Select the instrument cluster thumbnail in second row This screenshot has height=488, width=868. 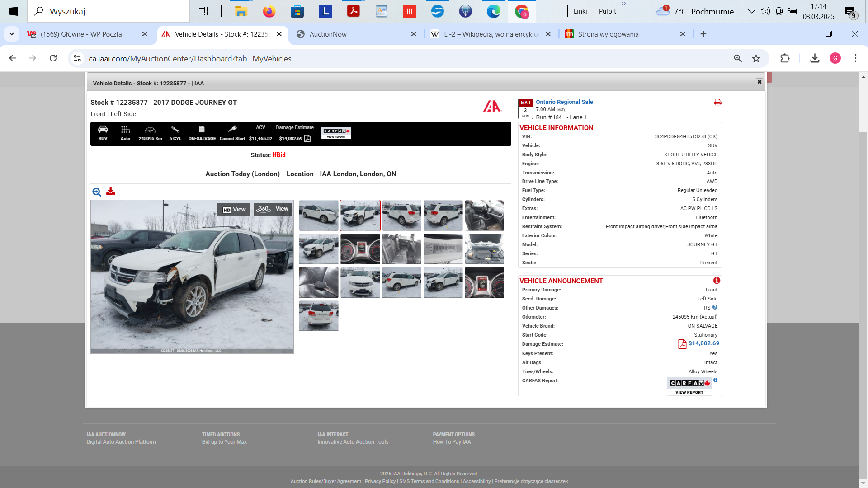click(360, 249)
